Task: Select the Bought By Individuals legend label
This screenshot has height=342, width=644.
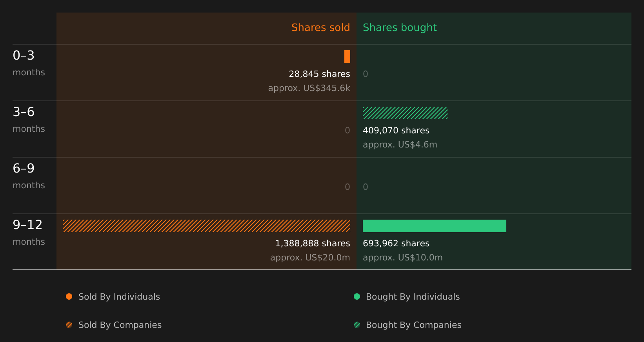Action: tap(413, 297)
